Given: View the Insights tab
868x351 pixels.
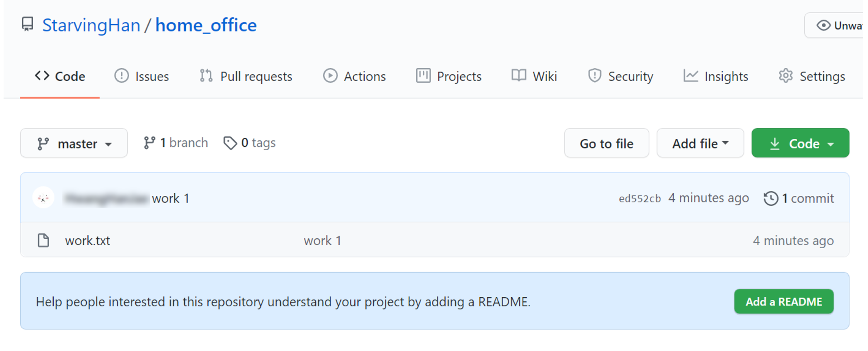Looking at the screenshot, I should pos(716,76).
